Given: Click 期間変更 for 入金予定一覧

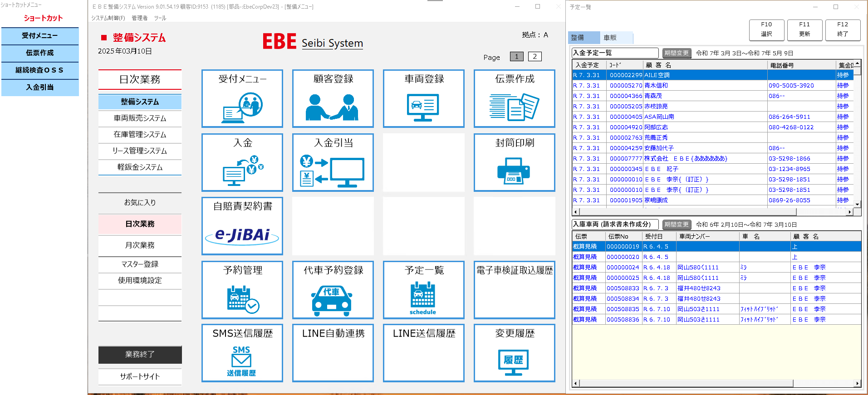Looking at the screenshot, I should pyautogui.click(x=677, y=53).
